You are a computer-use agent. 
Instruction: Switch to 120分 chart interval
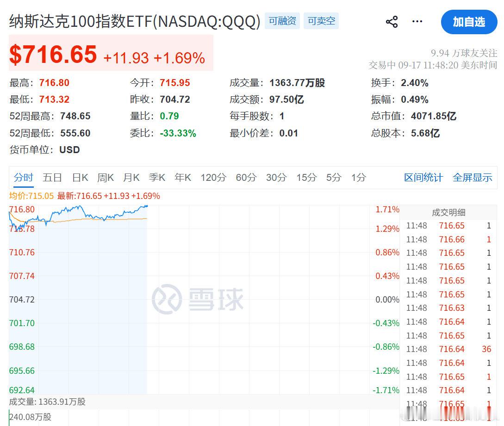(x=213, y=177)
